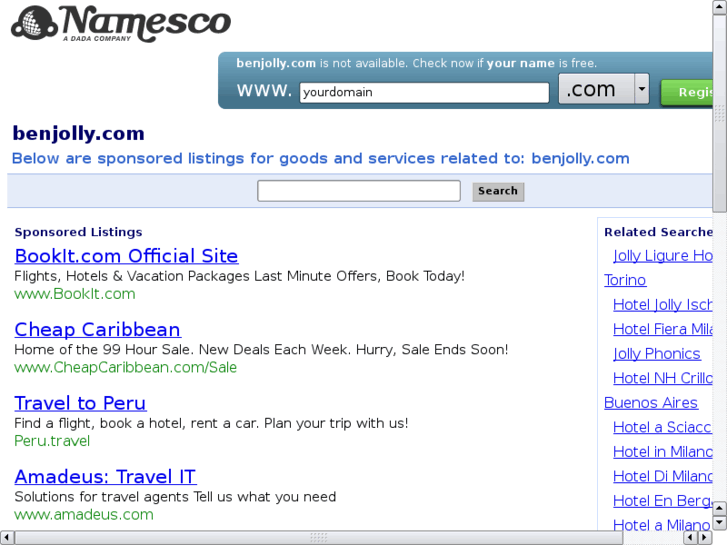Open the Cheap Caribbean link
This screenshot has width=727, height=545.
pos(97,330)
